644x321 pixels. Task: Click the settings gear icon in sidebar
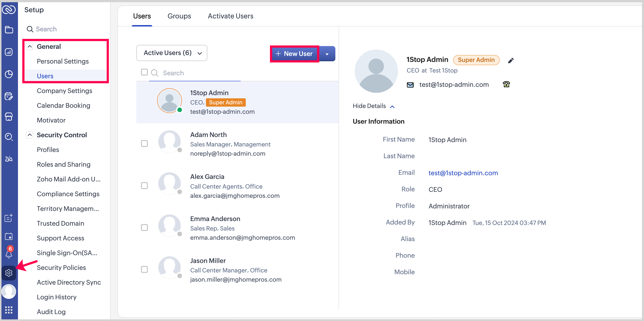click(9, 273)
